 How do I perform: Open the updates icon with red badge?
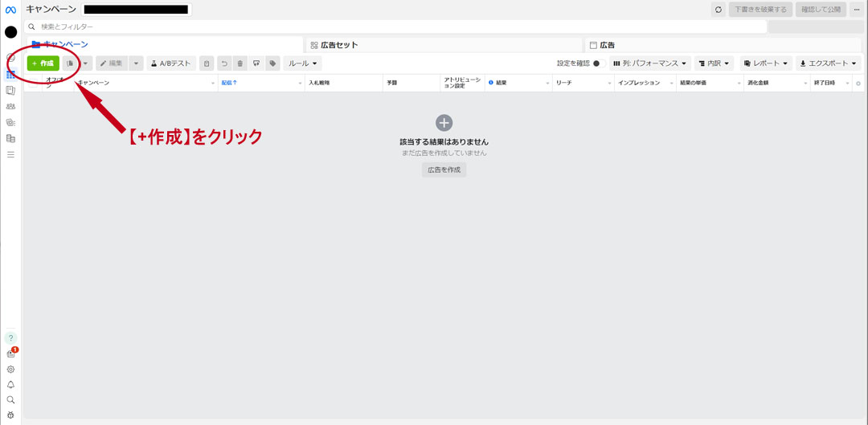(11, 353)
